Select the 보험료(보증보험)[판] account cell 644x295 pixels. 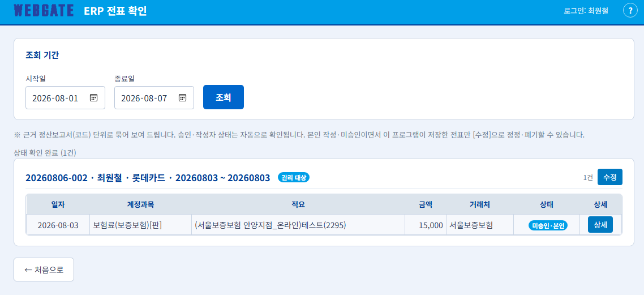[140, 225]
